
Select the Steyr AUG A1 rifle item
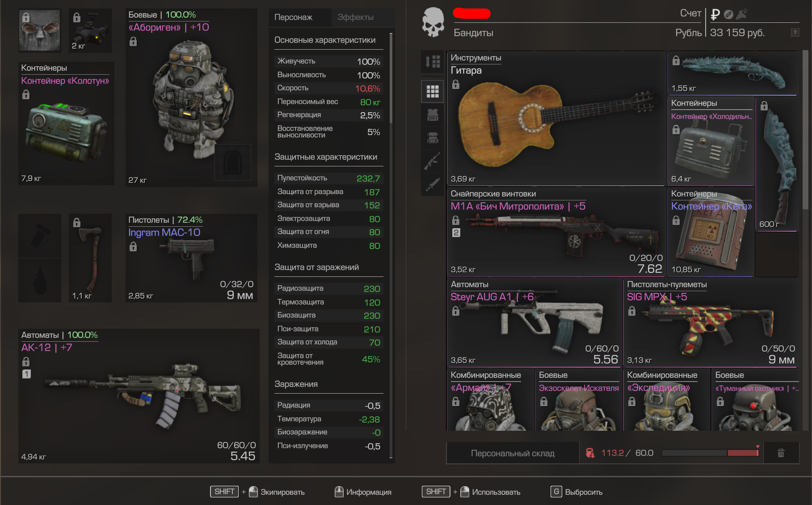tap(534, 322)
